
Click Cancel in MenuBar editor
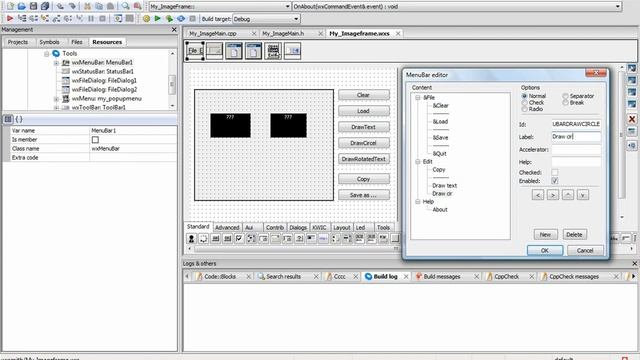coord(585,250)
